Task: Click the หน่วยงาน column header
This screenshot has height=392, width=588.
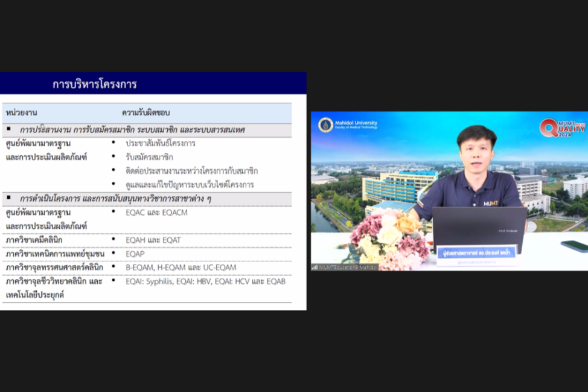Action: coord(22,113)
